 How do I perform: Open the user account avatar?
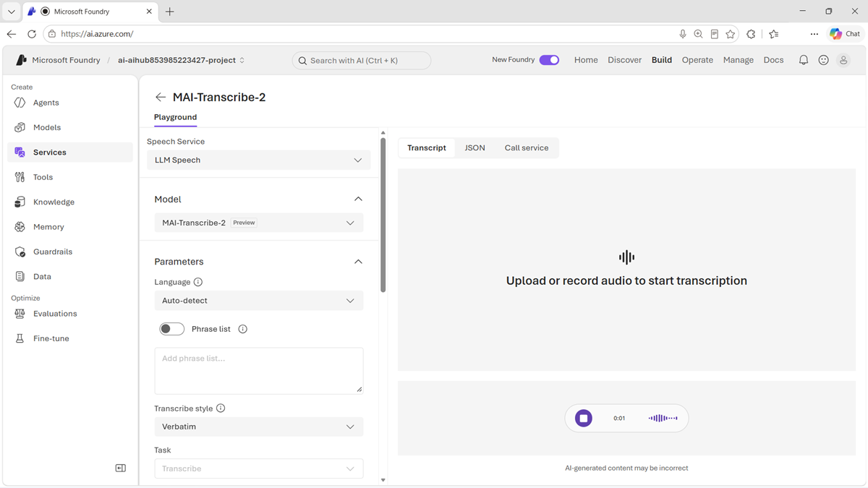coord(843,60)
